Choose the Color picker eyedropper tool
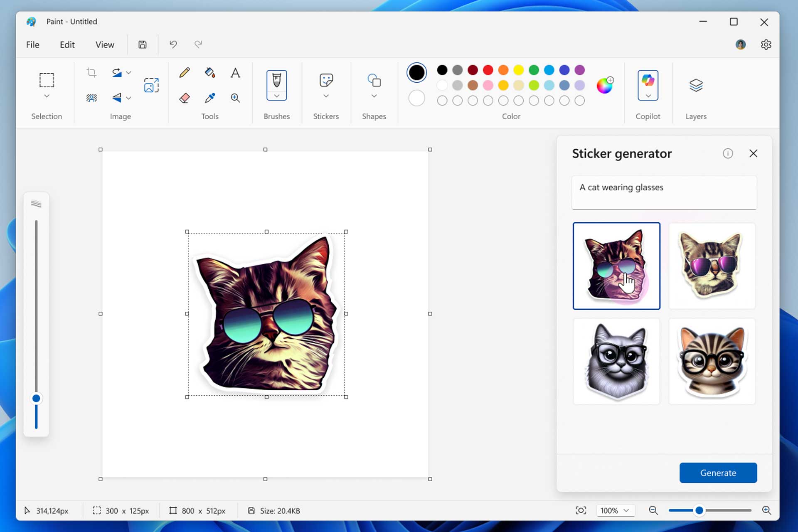 pos(210,98)
